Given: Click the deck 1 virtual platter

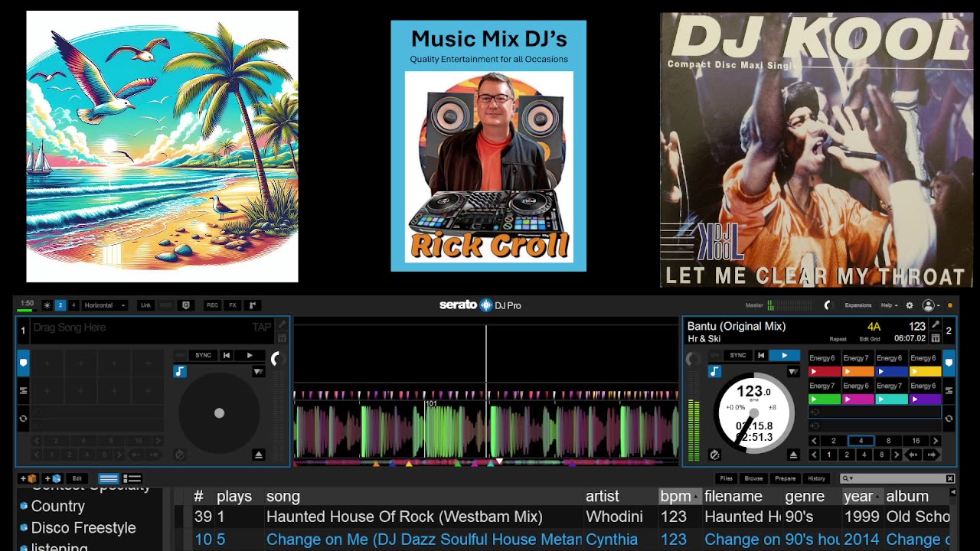Looking at the screenshot, I should tap(219, 413).
